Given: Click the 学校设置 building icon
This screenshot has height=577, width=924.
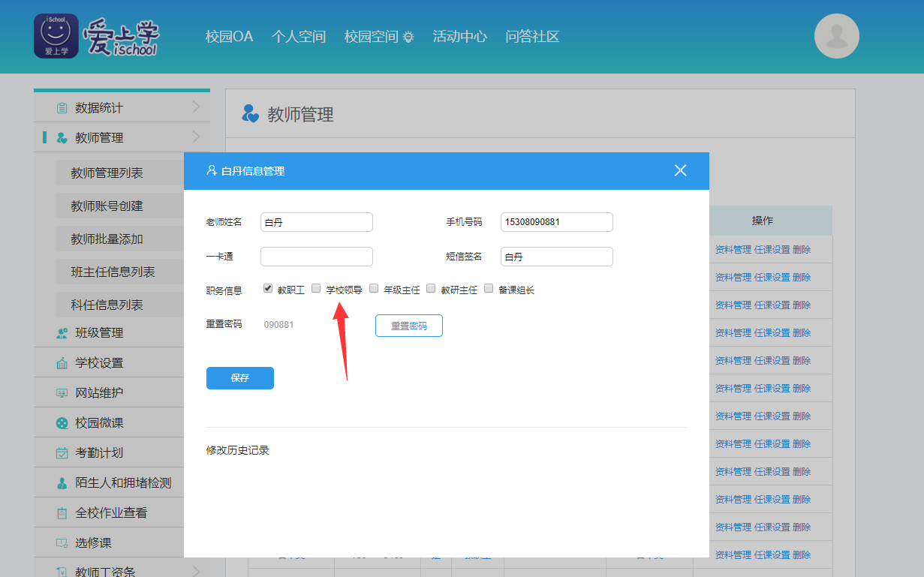Looking at the screenshot, I should pyautogui.click(x=62, y=363).
